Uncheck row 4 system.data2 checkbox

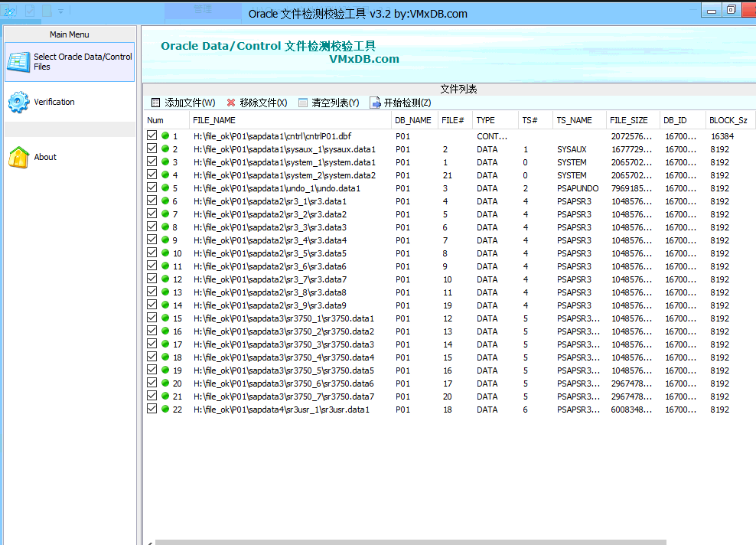152,174
